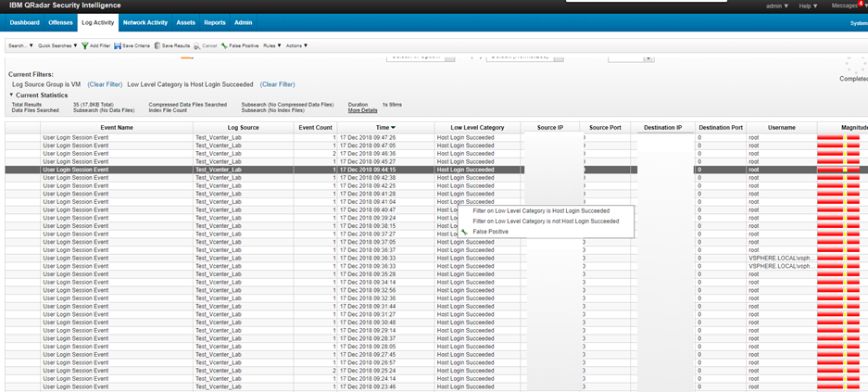This screenshot has height=392, width=868.
Task: Click magnitude bar of the 09:47:26 event
Action: [838, 137]
